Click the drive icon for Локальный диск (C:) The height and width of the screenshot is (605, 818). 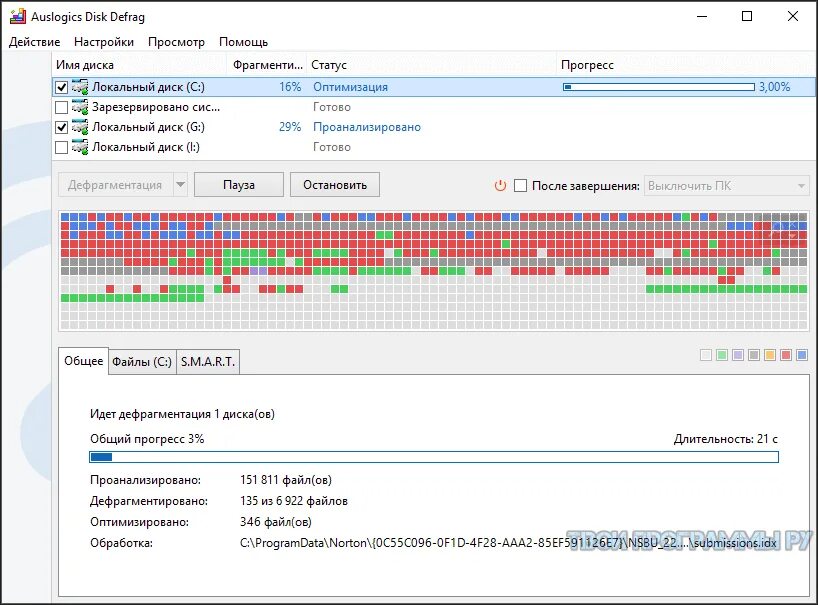click(x=80, y=87)
